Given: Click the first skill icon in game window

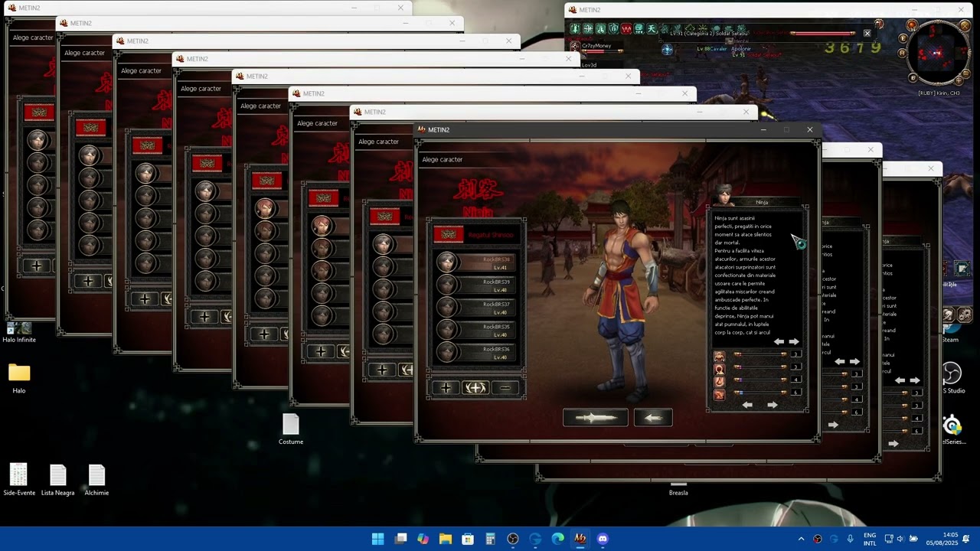Looking at the screenshot, I should [x=575, y=28].
